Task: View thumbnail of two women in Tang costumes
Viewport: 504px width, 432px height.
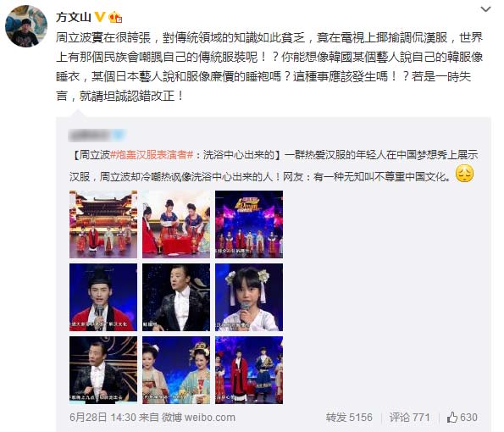Action: tap(176, 370)
